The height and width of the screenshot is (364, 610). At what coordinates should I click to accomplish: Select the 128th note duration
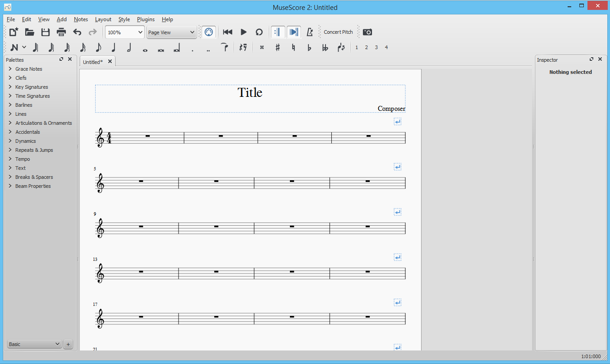point(36,47)
